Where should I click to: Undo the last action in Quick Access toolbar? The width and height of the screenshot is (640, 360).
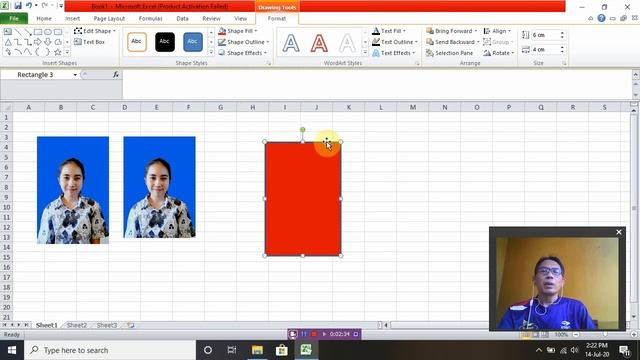pos(29,6)
